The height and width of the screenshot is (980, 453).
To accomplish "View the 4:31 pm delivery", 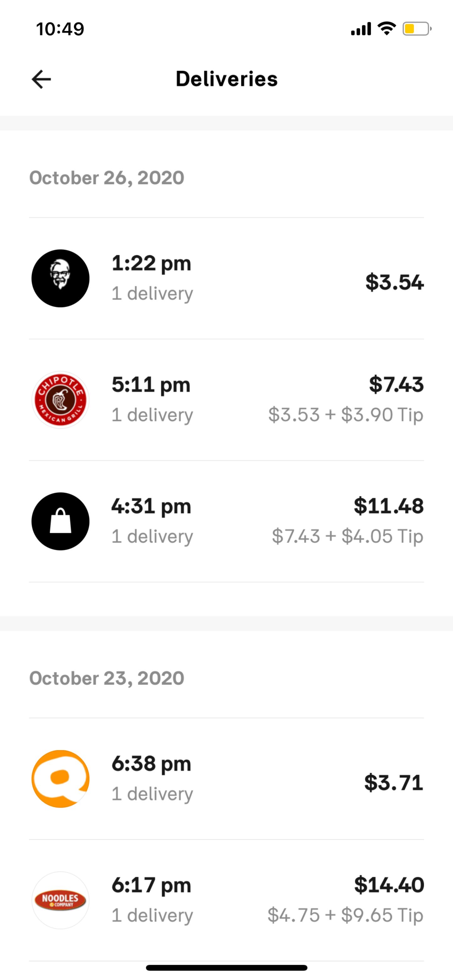I will pos(151,506).
